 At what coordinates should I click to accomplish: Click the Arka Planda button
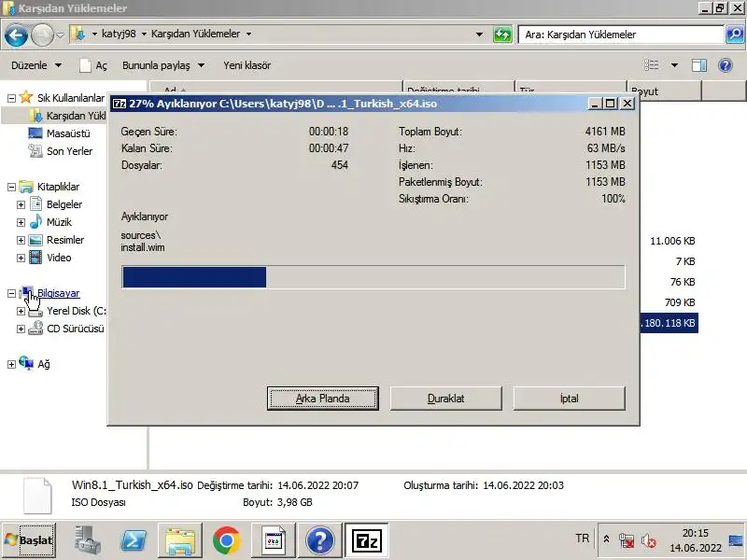coord(322,399)
